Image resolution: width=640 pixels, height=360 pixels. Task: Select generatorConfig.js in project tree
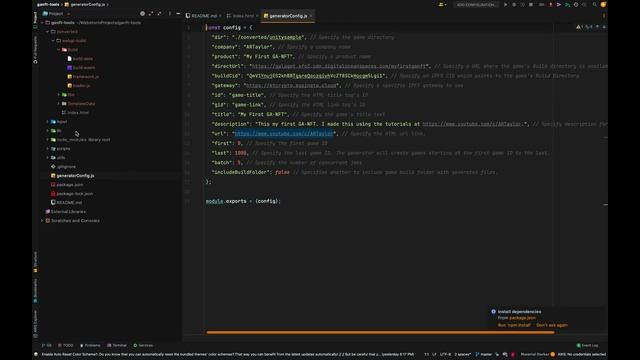(x=75, y=176)
